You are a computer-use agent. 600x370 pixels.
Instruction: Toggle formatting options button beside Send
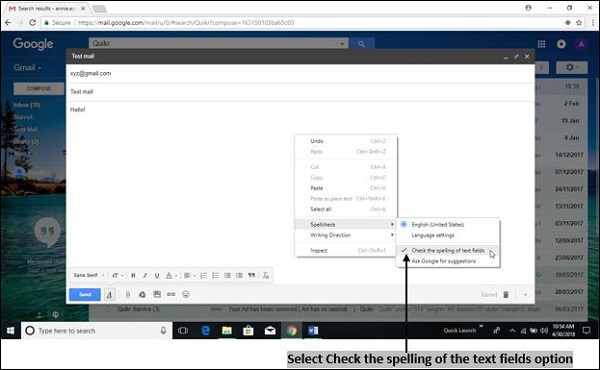tap(109, 295)
